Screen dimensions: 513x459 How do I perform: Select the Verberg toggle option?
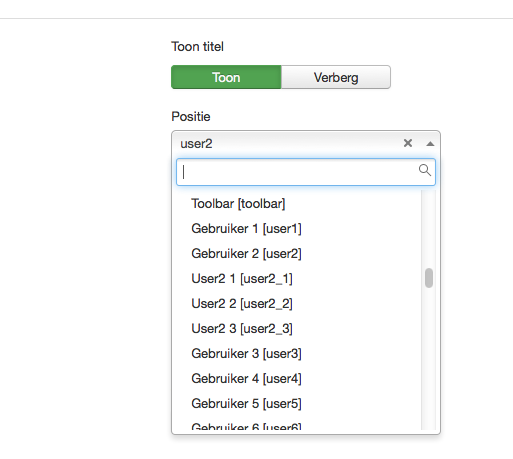coord(336,77)
